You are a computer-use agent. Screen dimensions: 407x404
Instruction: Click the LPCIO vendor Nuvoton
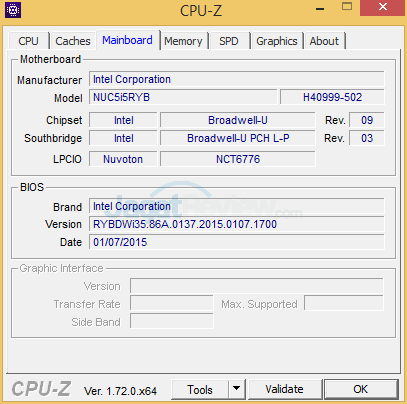123,159
